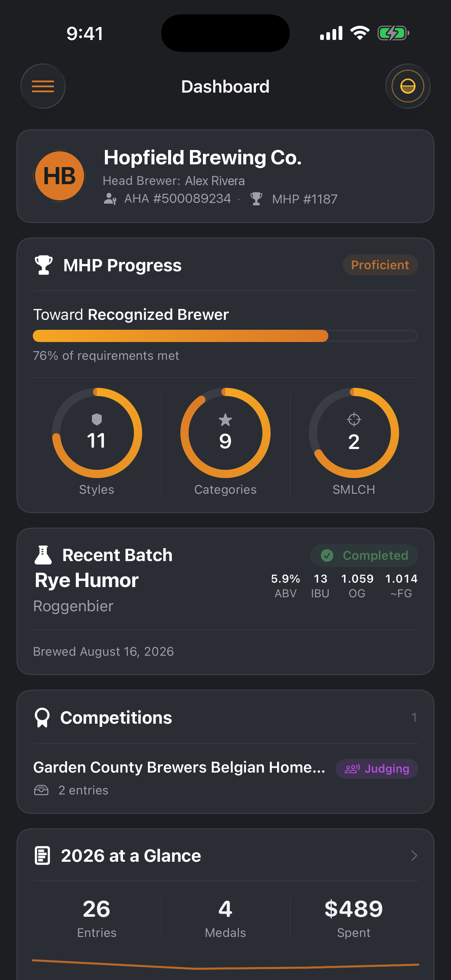Image resolution: width=451 pixels, height=980 pixels.
Task: Tap the Hopfield Brewing Co. name
Action: [x=203, y=158]
